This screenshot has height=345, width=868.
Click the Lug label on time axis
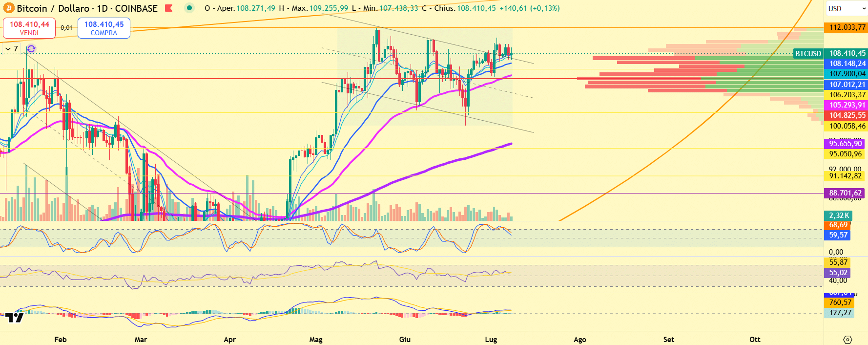[x=491, y=339]
